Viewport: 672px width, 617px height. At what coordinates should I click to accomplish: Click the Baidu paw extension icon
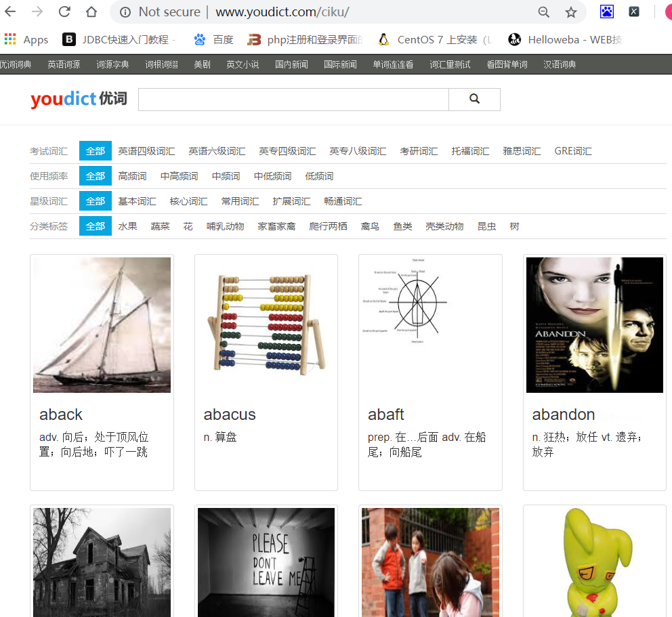(606, 12)
